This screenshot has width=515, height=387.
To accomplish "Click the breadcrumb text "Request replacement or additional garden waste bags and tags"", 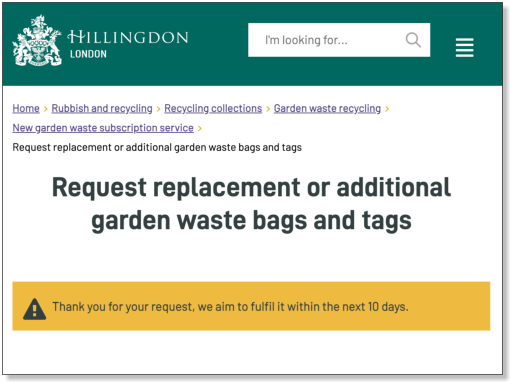I will click(157, 147).
